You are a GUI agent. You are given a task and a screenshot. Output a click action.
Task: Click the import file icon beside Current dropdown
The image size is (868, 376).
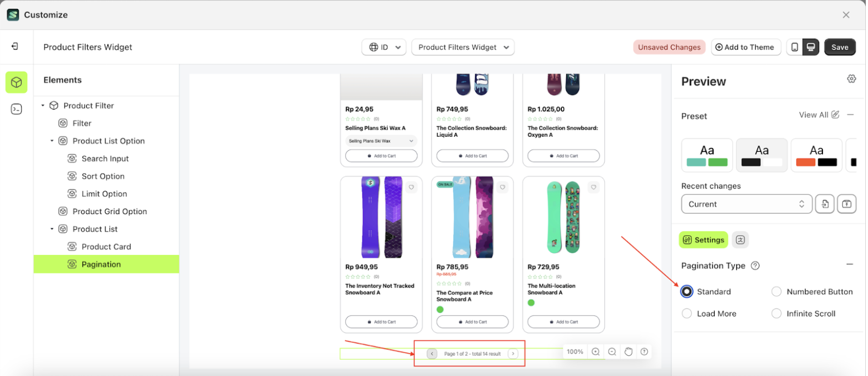coord(825,204)
